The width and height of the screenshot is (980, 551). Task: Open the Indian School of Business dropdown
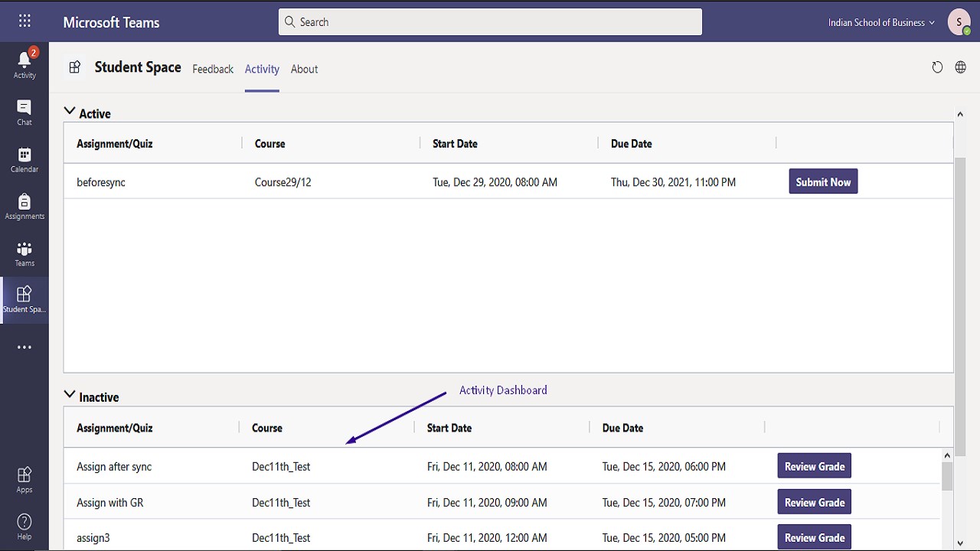[x=881, y=22]
